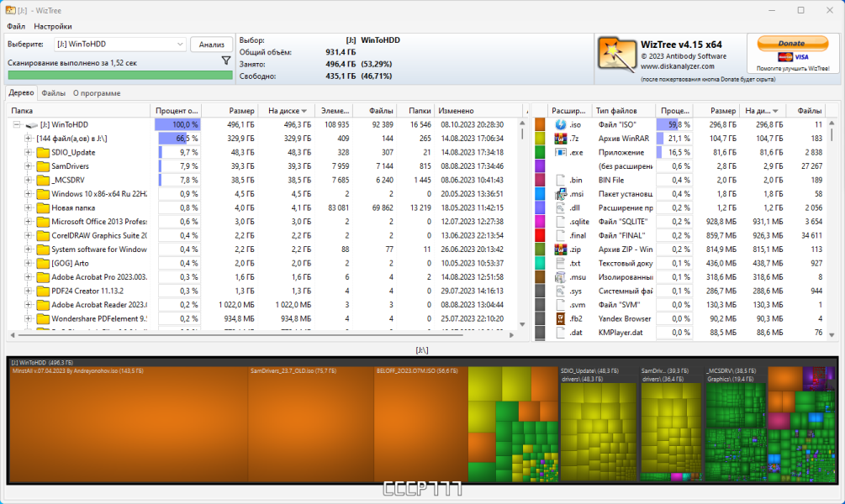
Task: Expand the 144 файл(а,ов) node
Action: pyautogui.click(x=28, y=139)
